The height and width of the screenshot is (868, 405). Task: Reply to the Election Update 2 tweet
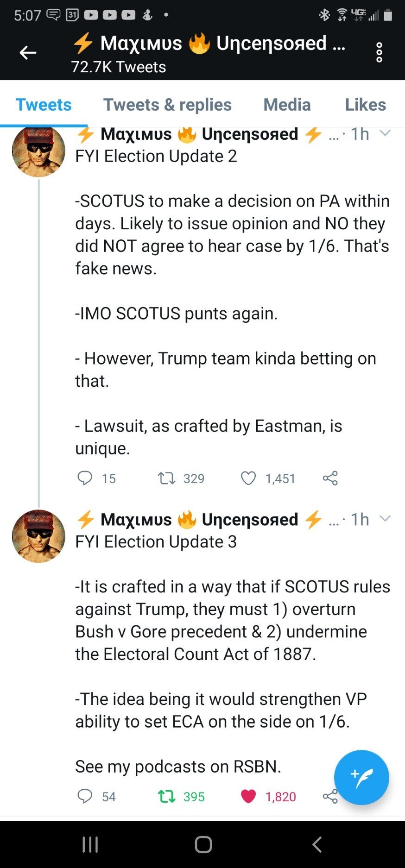pyautogui.click(x=85, y=478)
